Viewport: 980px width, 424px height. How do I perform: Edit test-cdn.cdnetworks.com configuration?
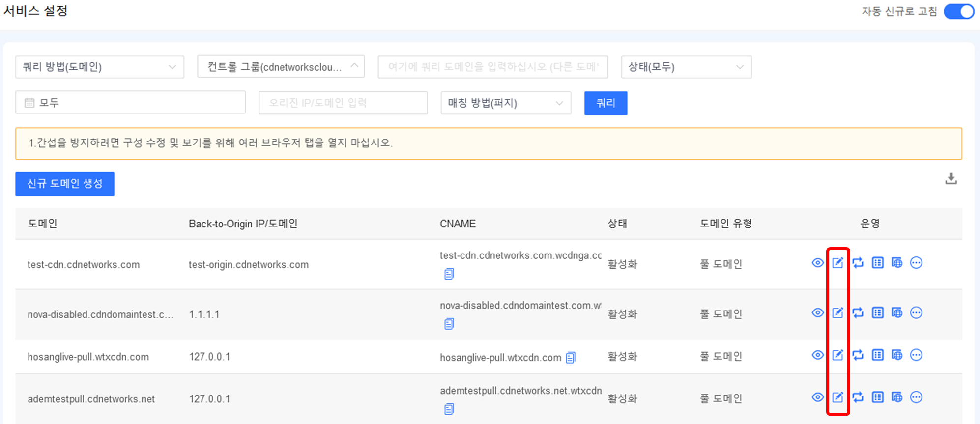coord(838,263)
